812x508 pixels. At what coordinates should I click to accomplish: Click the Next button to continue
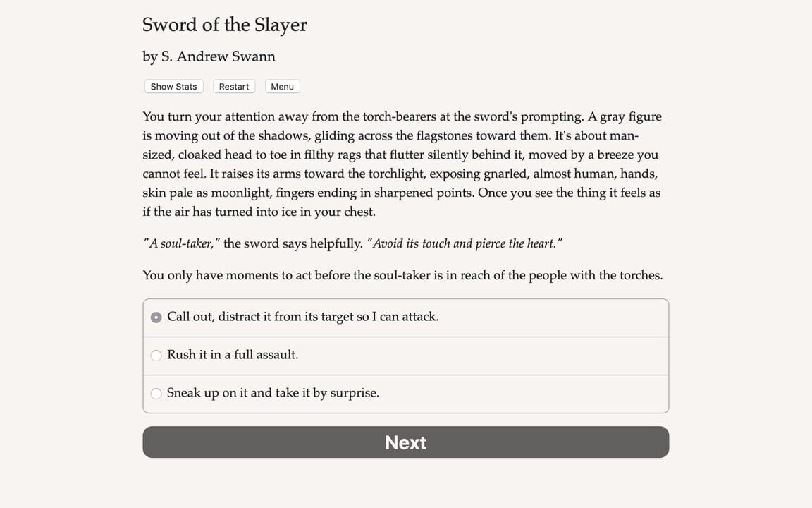point(405,442)
